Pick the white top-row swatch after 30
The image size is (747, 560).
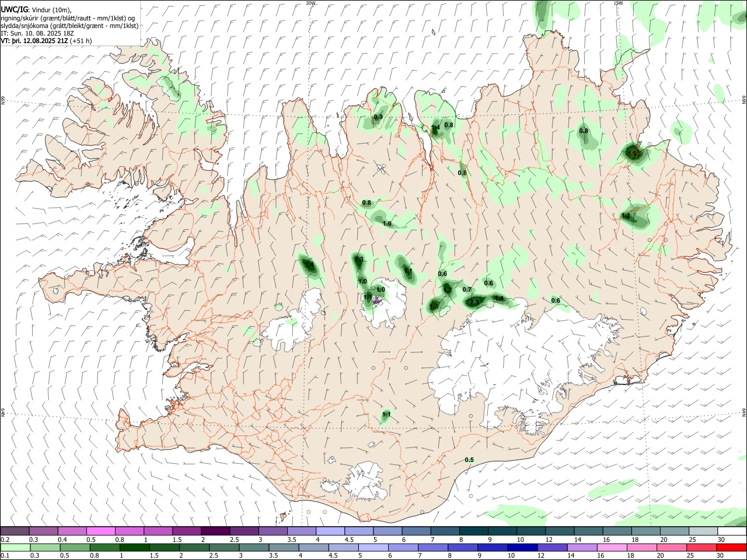tap(731, 531)
